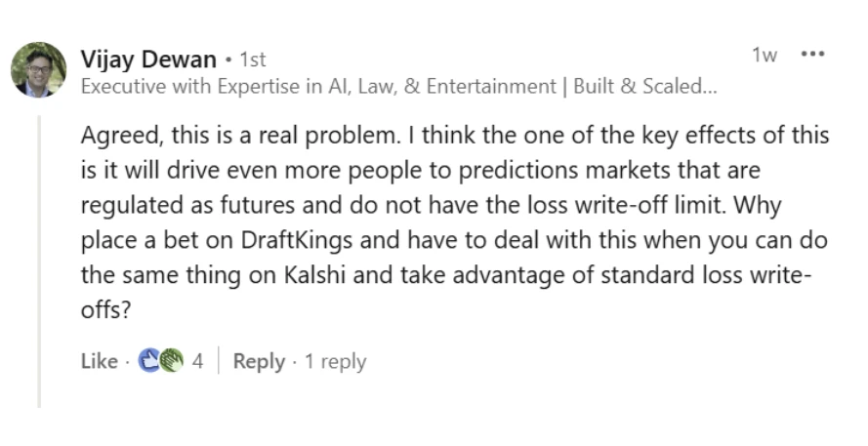Open profile via the Vijay Dewan name
This screenshot has height=446, width=868.
coord(148,59)
